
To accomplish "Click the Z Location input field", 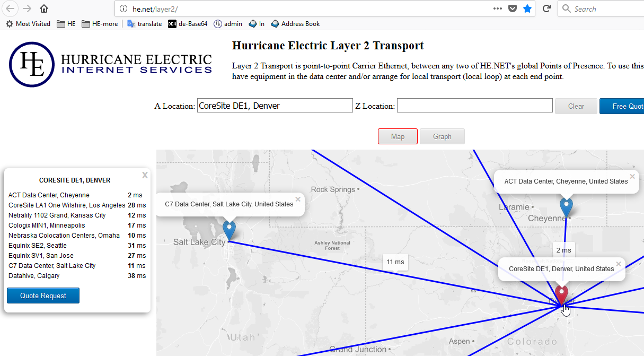I will [x=474, y=106].
